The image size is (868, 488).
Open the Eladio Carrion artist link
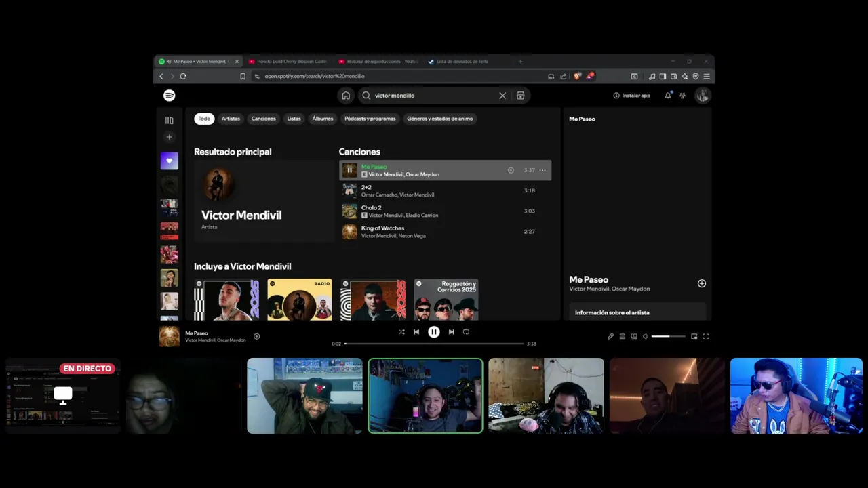point(422,215)
